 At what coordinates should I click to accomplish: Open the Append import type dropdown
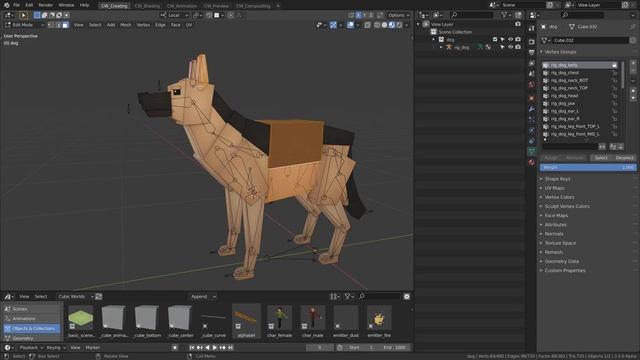(x=203, y=296)
